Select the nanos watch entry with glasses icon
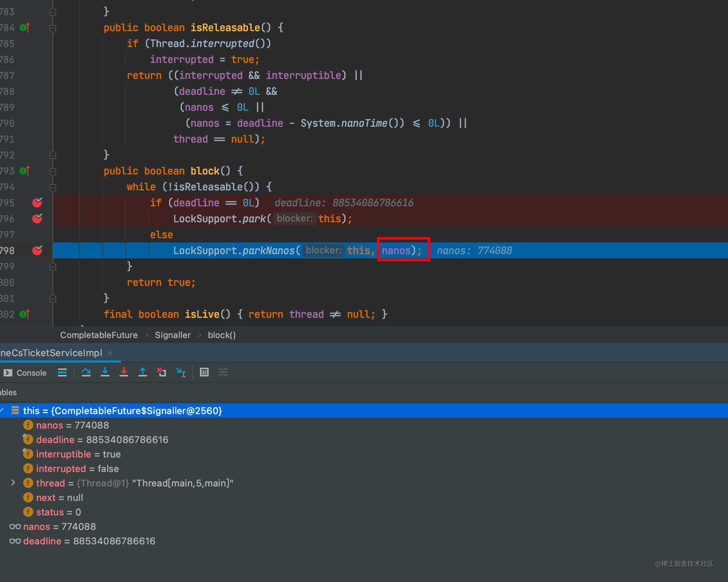This screenshot has width=728, height=582. pyautogui.click(x=364, y=526)
